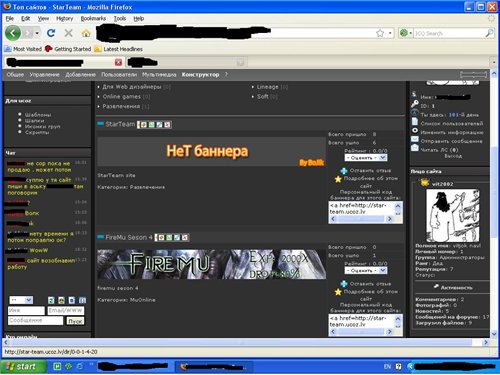Image resolution: width=500 pixels, height=375 pixels.
Task: Open the Конструктор admin bar menu
Action: 200,75
